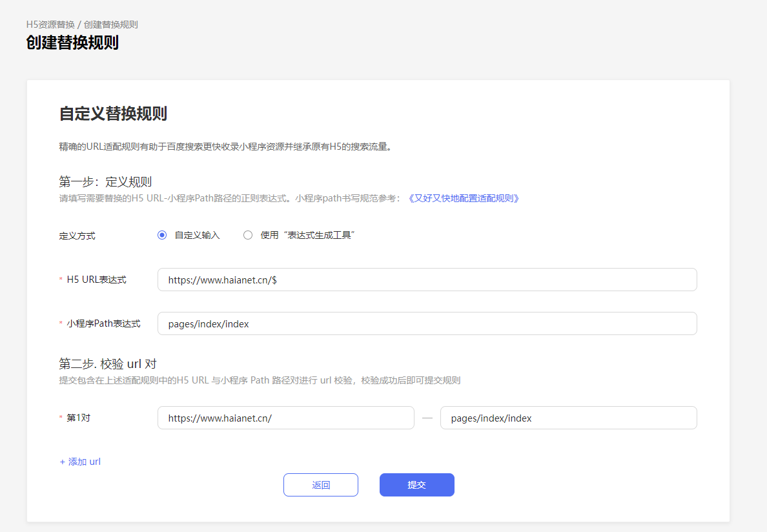Click the 第1对 H5 URL input box
This screenshot has height=532, width=767.
tap(285, 418)
